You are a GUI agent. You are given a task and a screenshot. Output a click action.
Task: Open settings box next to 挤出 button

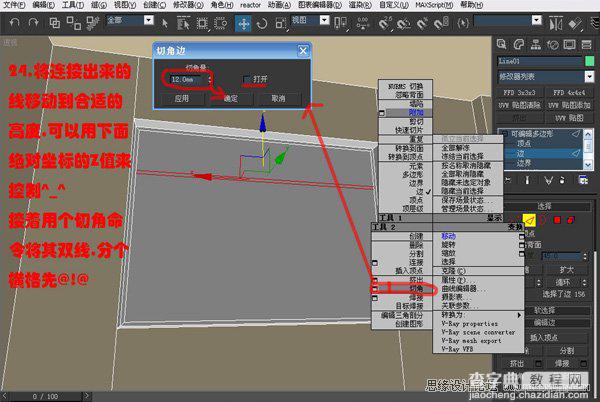[x=538, y=363]
